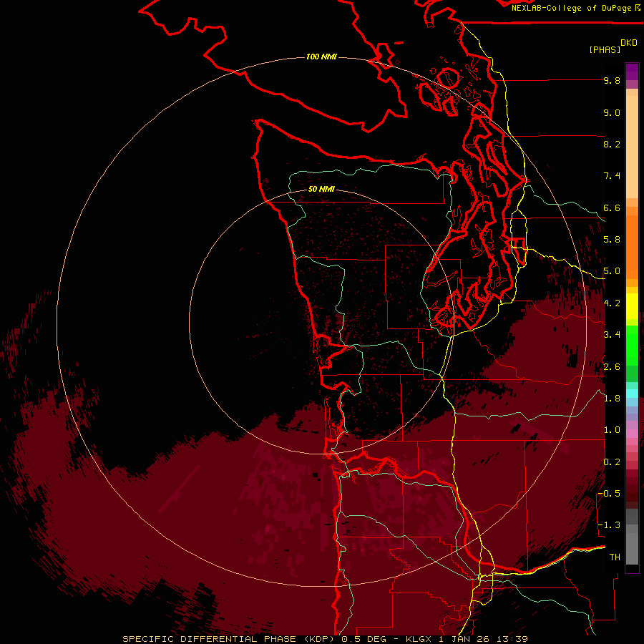Click the purple top segment of the color bar
644x644 pixels.
(632, 72)
